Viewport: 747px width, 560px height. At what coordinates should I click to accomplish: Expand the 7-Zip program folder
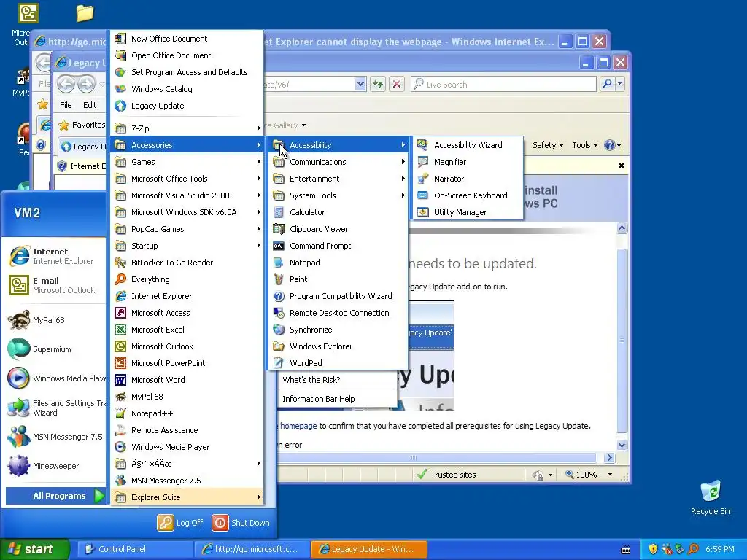coord(187,128)
